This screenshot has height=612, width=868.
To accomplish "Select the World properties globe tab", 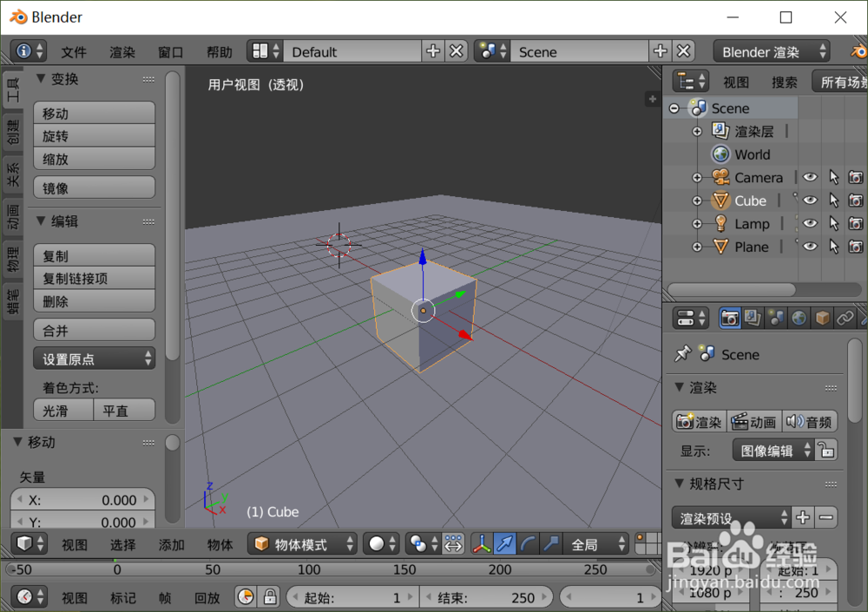I will point(799,319).
